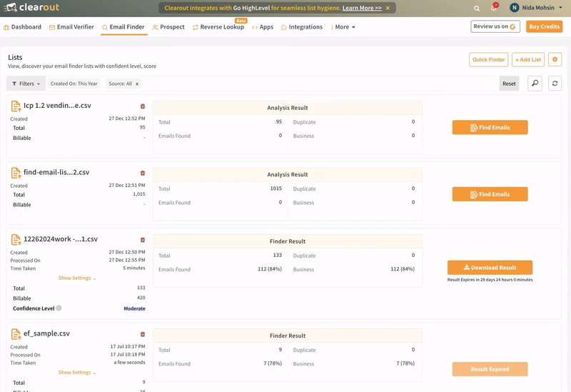The width and height of the screenshot is (571, 392).
Task: Delete the find-email-lis...2.csv list
Action: [x=143, y=173]
